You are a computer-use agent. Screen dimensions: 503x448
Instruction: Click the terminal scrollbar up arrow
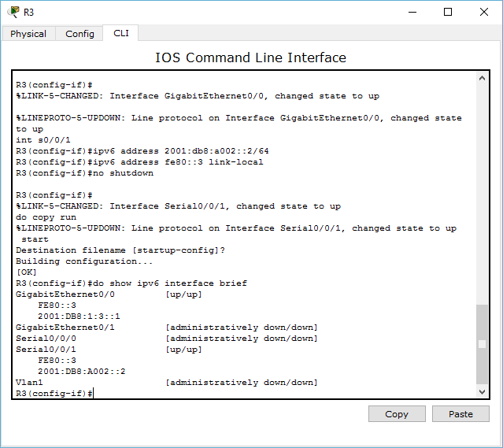coord(482,79)
